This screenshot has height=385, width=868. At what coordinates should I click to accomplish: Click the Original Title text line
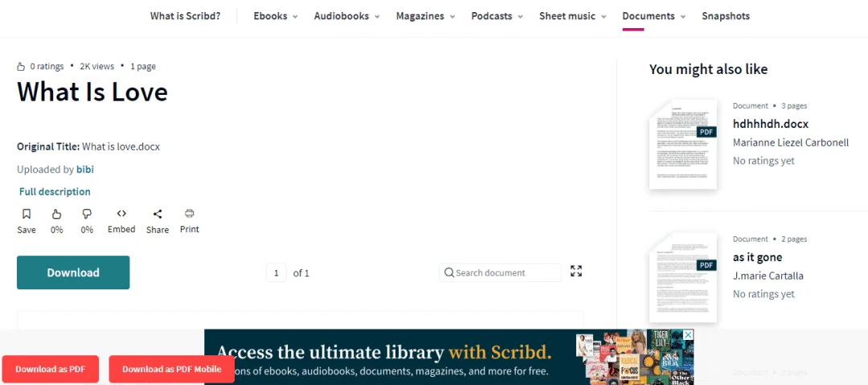(88, 147)
